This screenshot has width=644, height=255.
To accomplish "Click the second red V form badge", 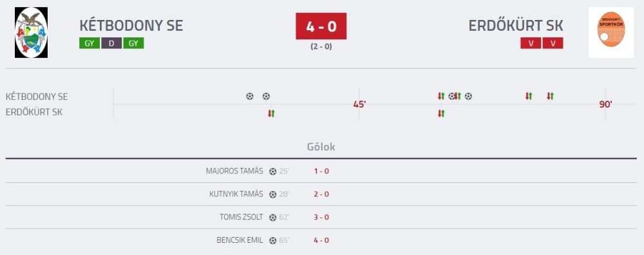I will coord(553,43).
